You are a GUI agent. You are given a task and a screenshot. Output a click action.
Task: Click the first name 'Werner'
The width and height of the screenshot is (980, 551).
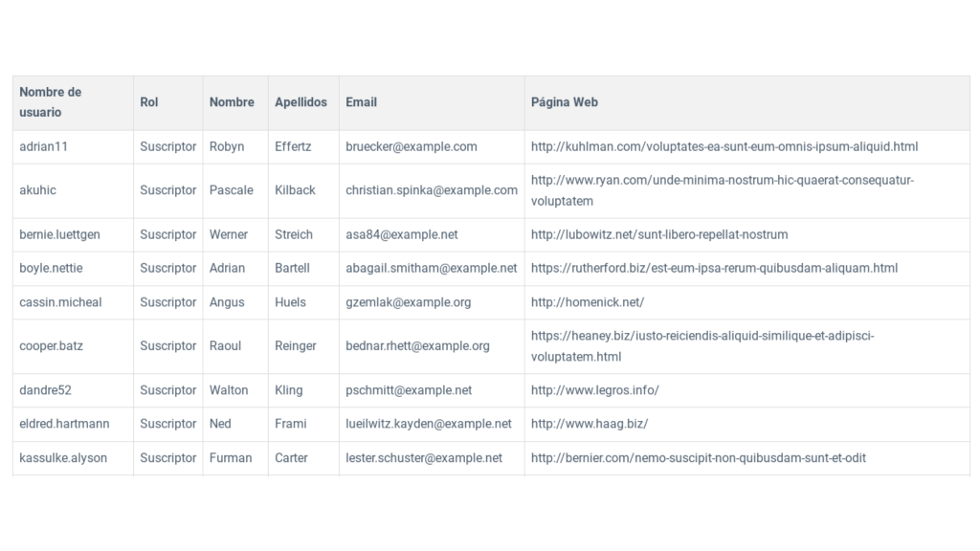click(x=228, y=235)
